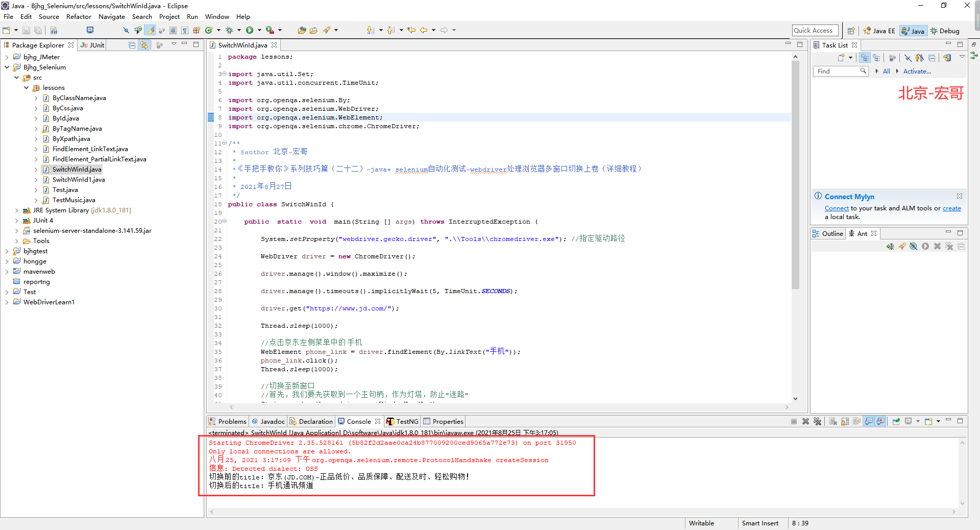The width and height of the screenshot is (980, 530).
Task: Open the Window menu
Action: (217, 17)
